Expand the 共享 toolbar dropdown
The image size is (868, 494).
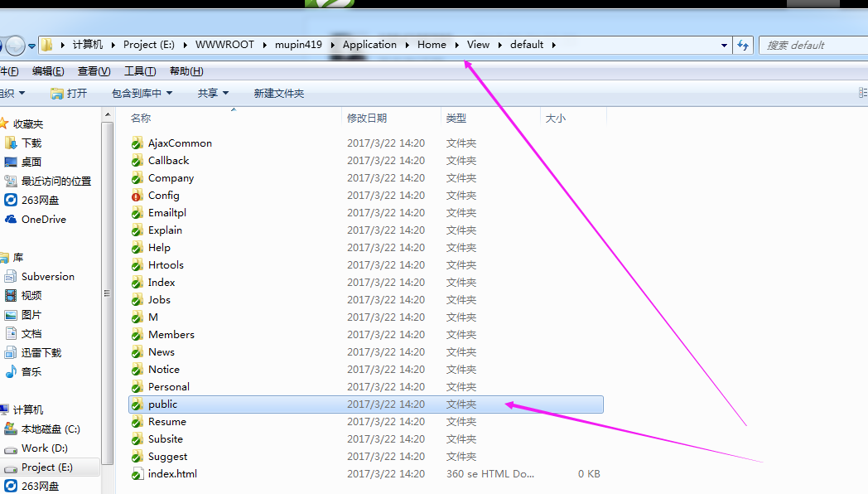point(213,94)
